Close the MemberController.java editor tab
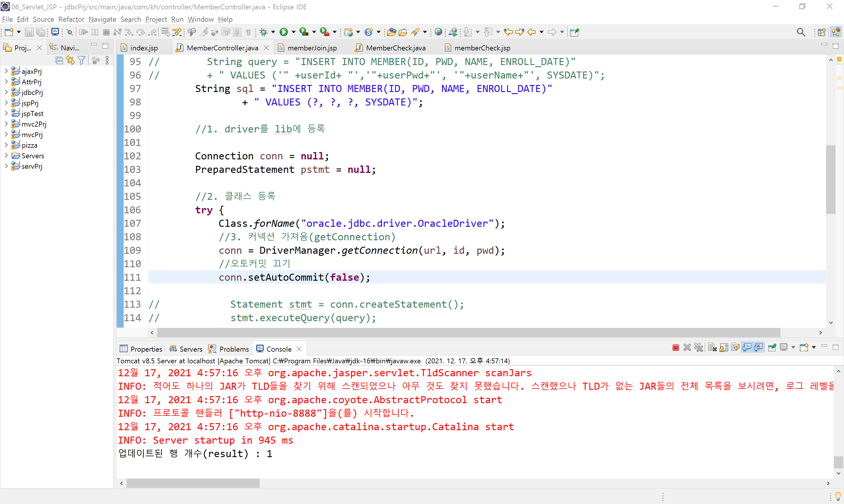Viewport: 844px width, 504px height. [267, 48]
